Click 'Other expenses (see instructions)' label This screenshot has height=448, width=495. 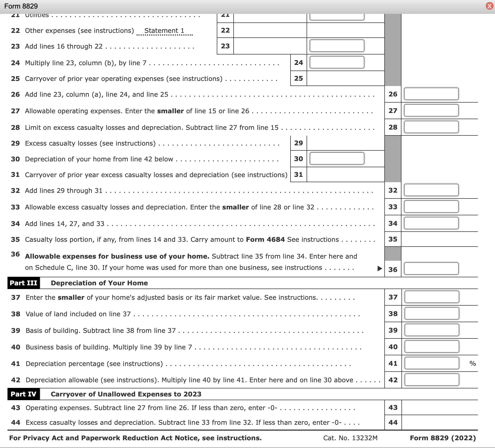(x=79, y=31)
